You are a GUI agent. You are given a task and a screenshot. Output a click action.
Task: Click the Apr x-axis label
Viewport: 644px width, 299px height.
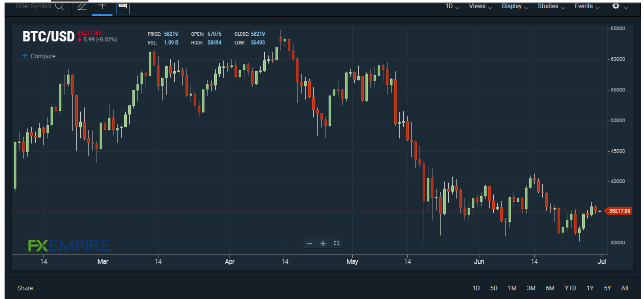click(229, 262)
